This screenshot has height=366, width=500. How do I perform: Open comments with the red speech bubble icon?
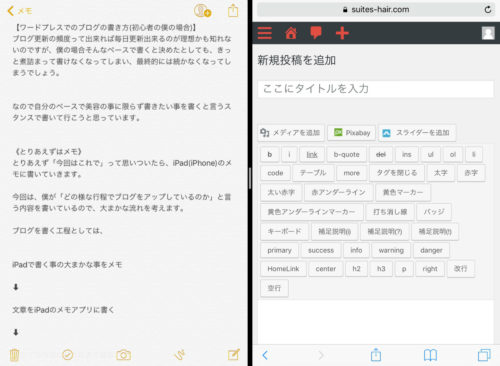pyautogui.click(x=316, y=33)
